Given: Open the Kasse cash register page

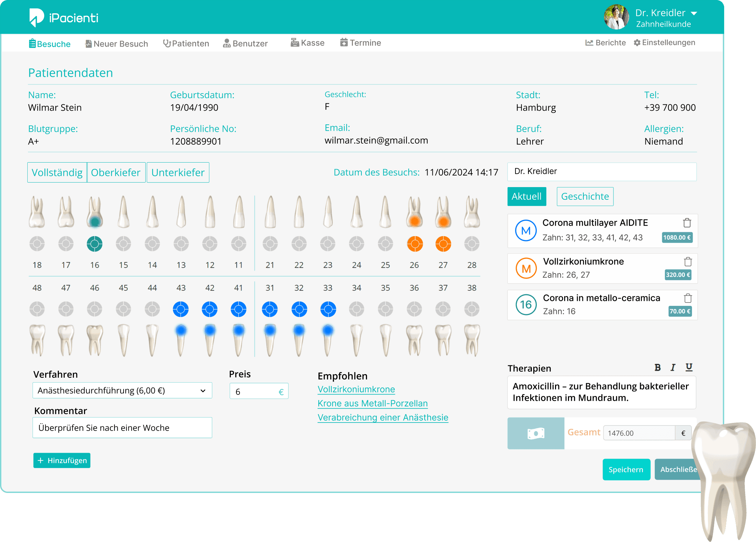Looking at the screenshot, I should 307,43.
